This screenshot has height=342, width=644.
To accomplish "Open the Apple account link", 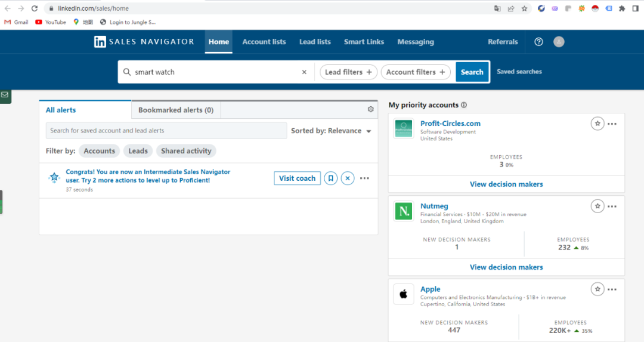I will click(430, 289).
